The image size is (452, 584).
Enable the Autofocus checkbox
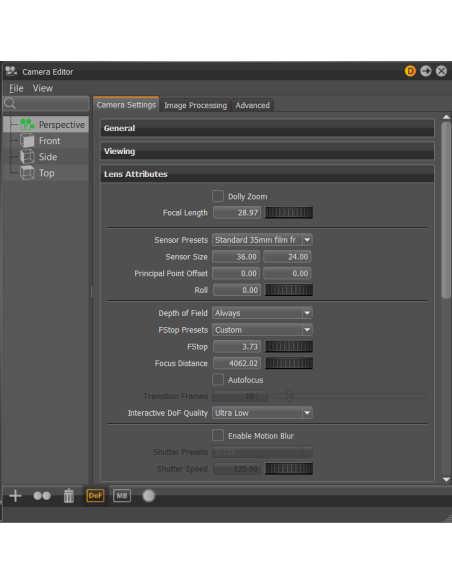click(218, 380)
